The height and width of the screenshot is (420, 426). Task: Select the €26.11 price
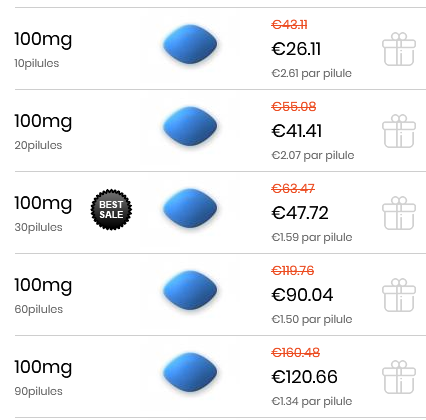[x=296, y=49]
